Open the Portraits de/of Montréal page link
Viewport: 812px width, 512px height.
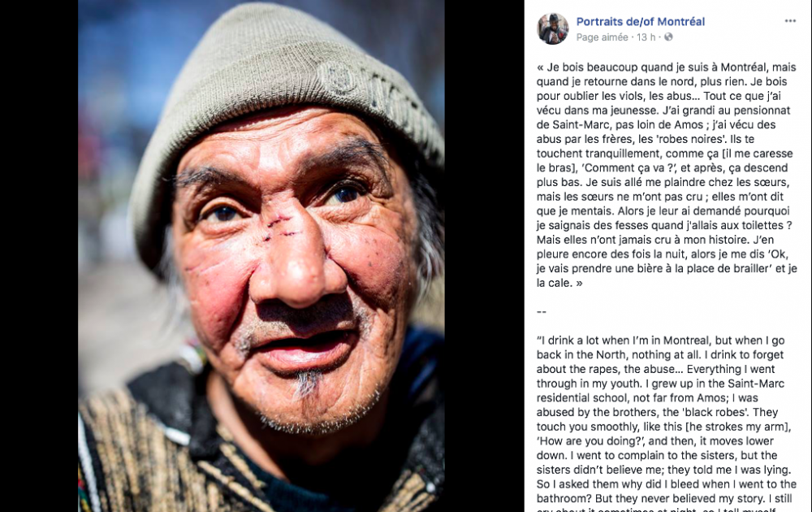pos(641,22)
